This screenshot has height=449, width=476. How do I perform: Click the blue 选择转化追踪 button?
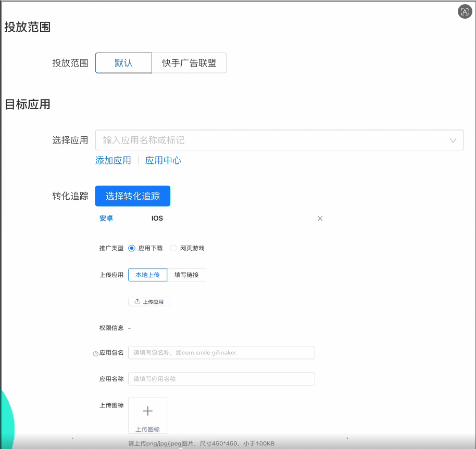pos(132,196)
